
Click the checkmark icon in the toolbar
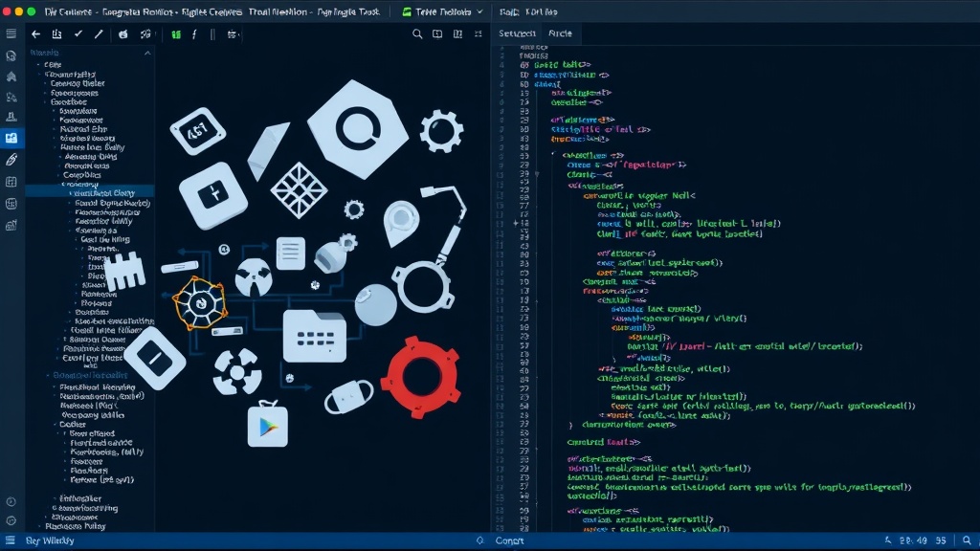coord(78,33)
